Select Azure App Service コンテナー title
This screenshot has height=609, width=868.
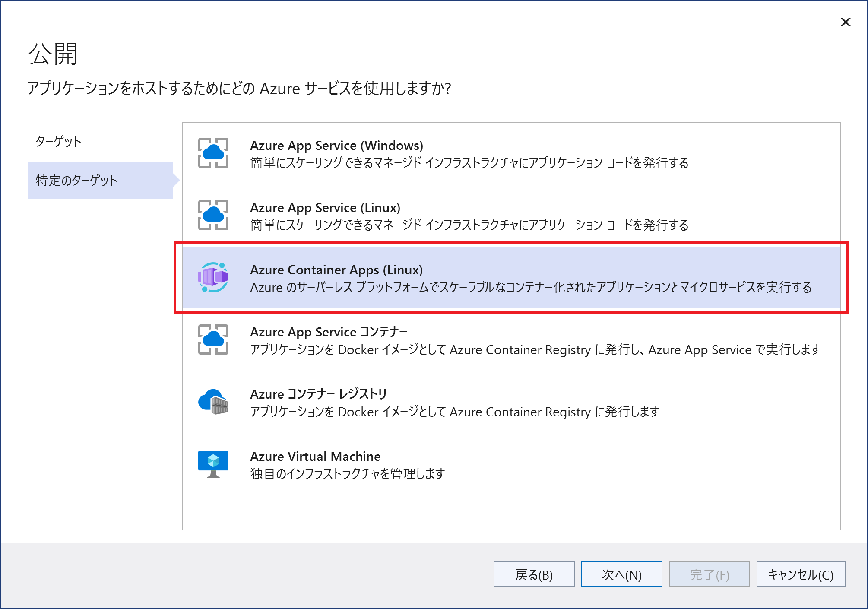(329, 332)
